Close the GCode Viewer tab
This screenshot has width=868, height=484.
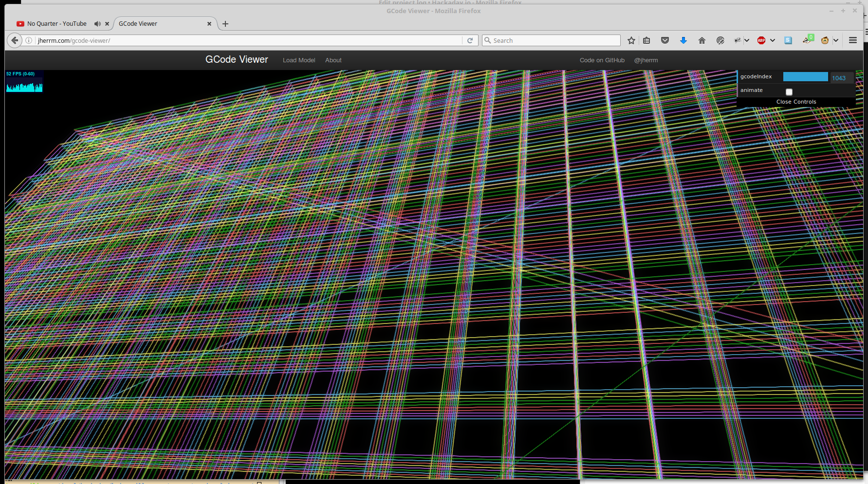pyautogui.click(x=209, y=24)
